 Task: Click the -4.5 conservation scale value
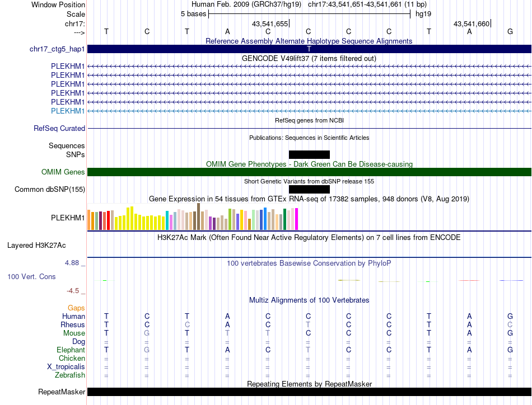point(73,291)
